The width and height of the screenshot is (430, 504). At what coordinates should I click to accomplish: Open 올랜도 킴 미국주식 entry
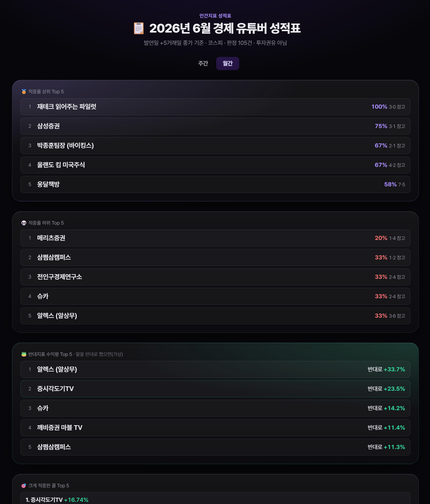(x=215, y=165)
